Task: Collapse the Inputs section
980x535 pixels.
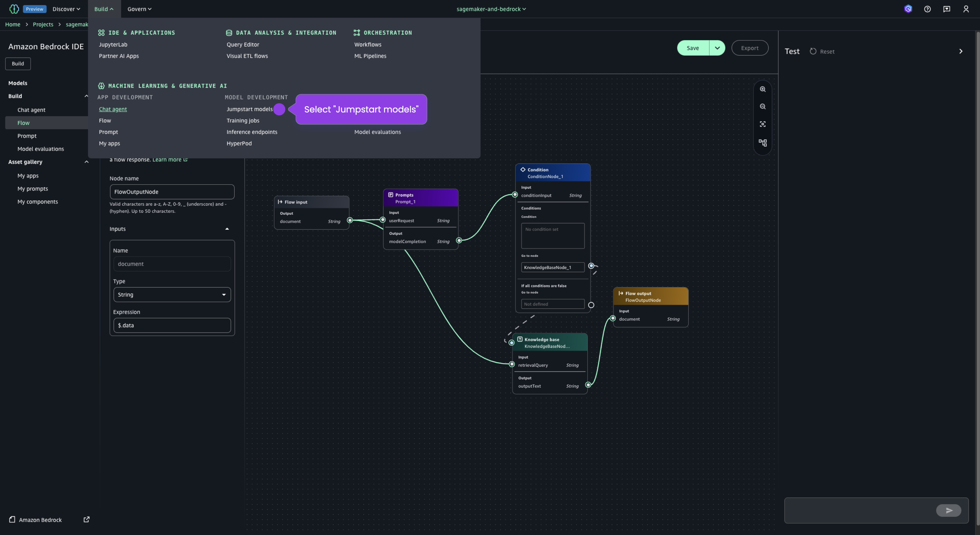Action: tap(227, 229)
